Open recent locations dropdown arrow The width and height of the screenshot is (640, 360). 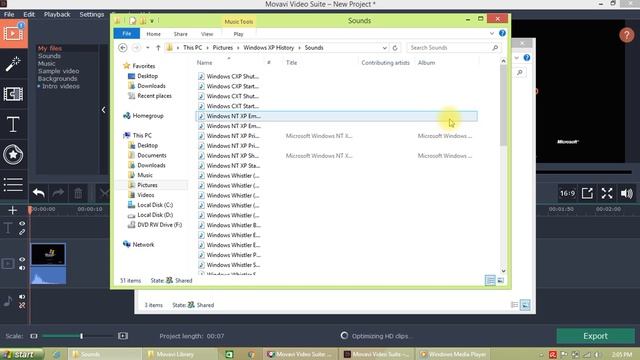pos(147,48)
